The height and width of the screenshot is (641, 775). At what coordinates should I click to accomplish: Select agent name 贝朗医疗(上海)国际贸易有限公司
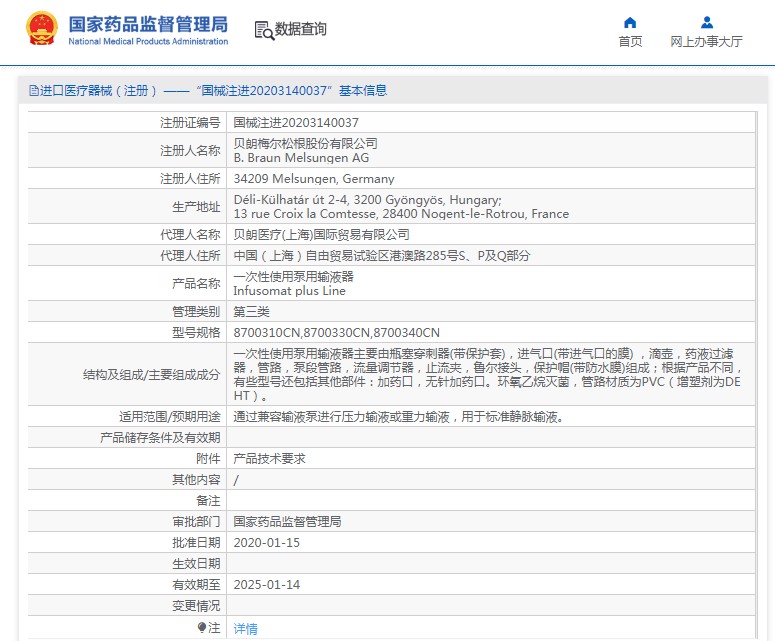[x=321, y=234]
